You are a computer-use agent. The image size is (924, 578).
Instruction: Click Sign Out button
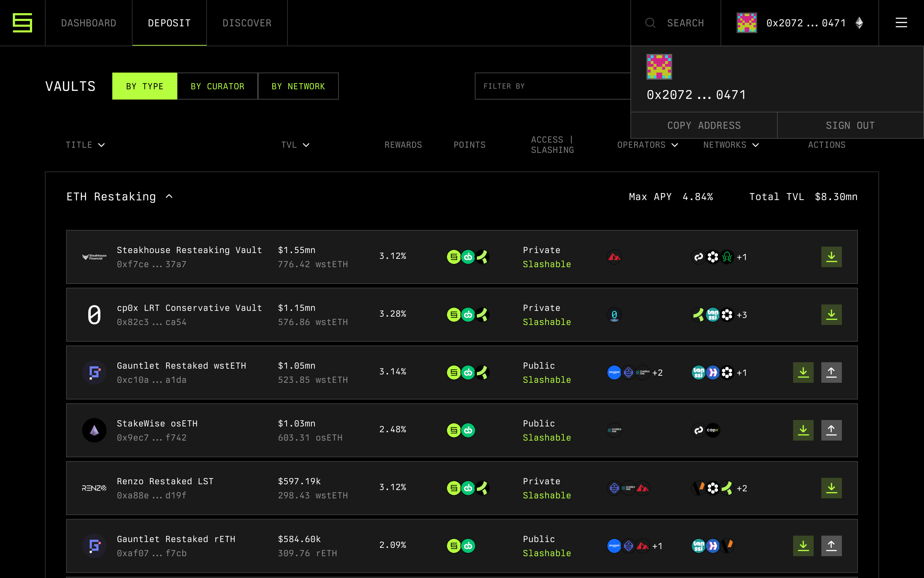tap(850, 125)
